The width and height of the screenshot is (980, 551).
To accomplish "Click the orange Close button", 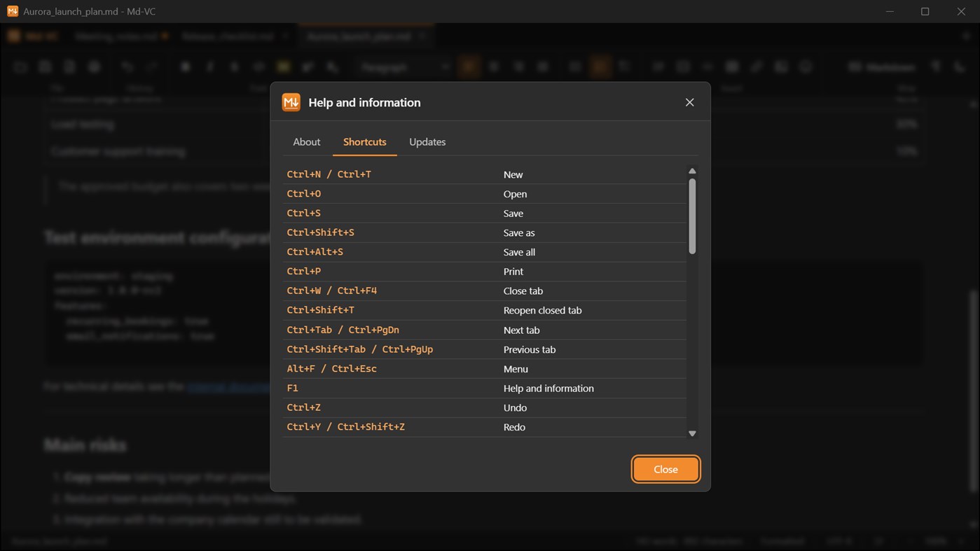I will click(665, 469).
